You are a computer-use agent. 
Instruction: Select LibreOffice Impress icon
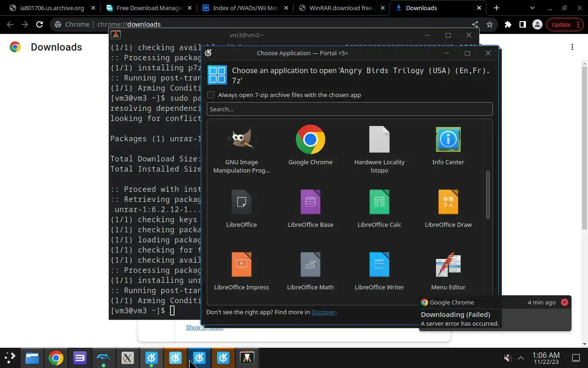tap(242, 264)
